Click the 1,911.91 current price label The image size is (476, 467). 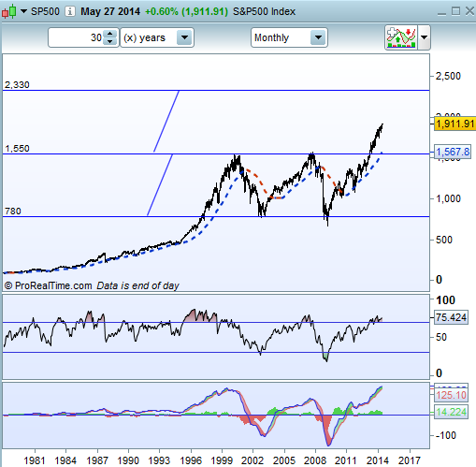454,124
